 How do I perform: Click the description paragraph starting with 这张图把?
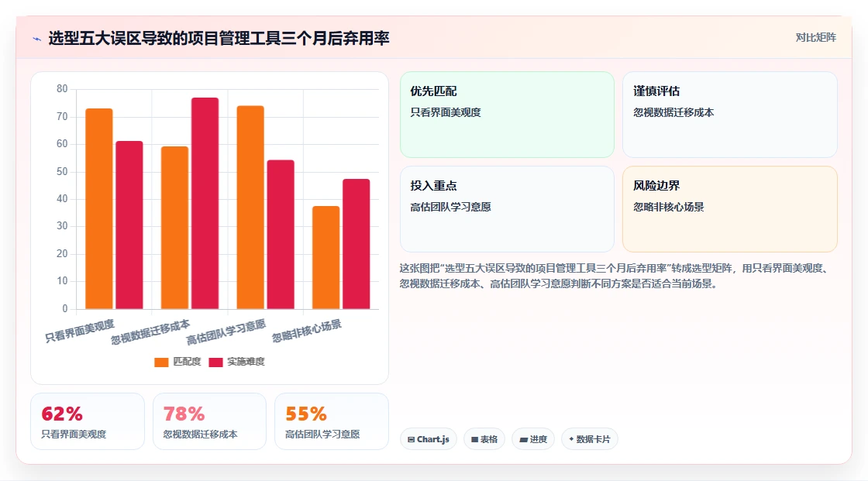click(615, 277)
